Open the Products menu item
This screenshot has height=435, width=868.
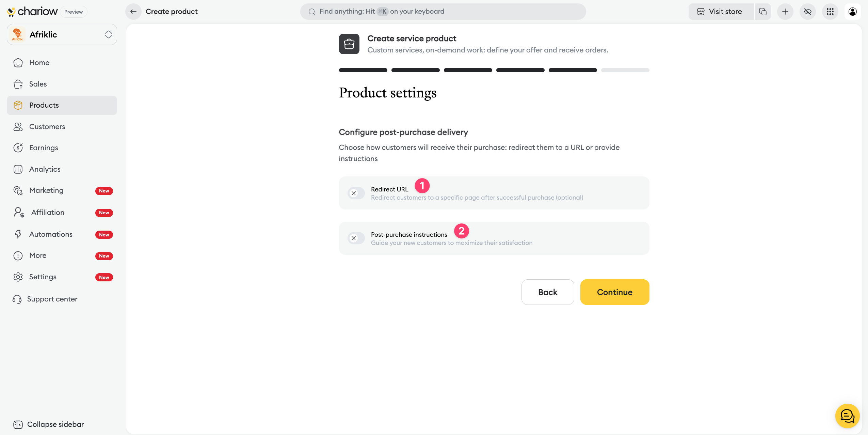44,105
